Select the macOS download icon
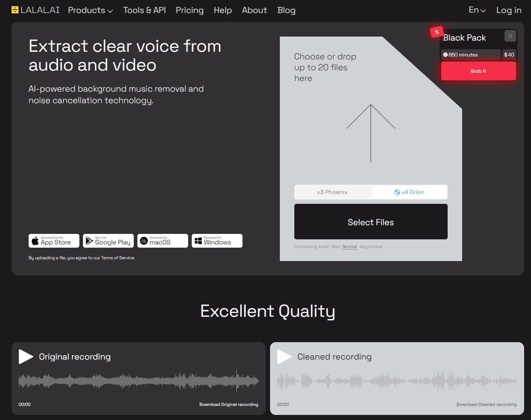 [x=144, y=240]
